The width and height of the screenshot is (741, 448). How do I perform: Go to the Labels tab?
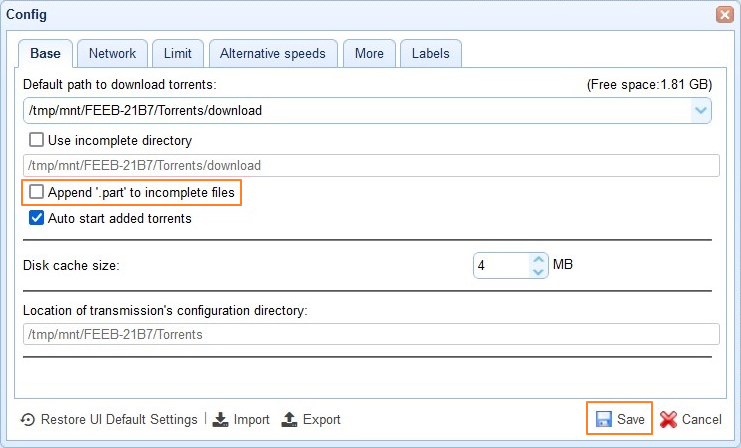pos(431,53)
